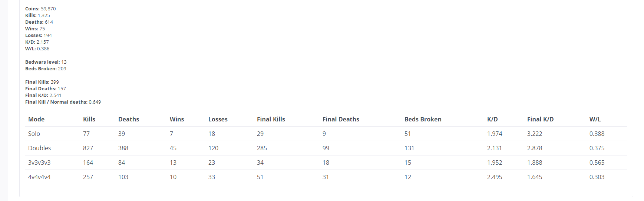Click the Doubles kills value 827
This screenshot has height=201, width=644.
(x=88, y=148)
